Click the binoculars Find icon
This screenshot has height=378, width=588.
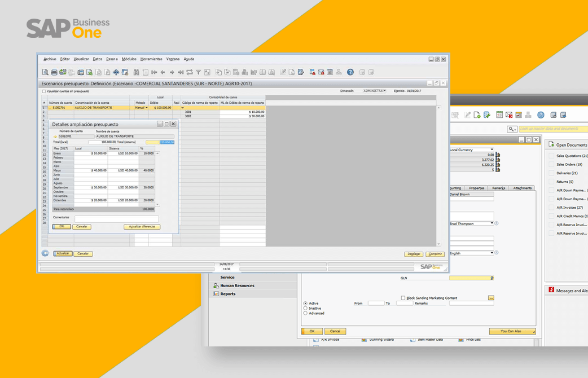point(137,72)
